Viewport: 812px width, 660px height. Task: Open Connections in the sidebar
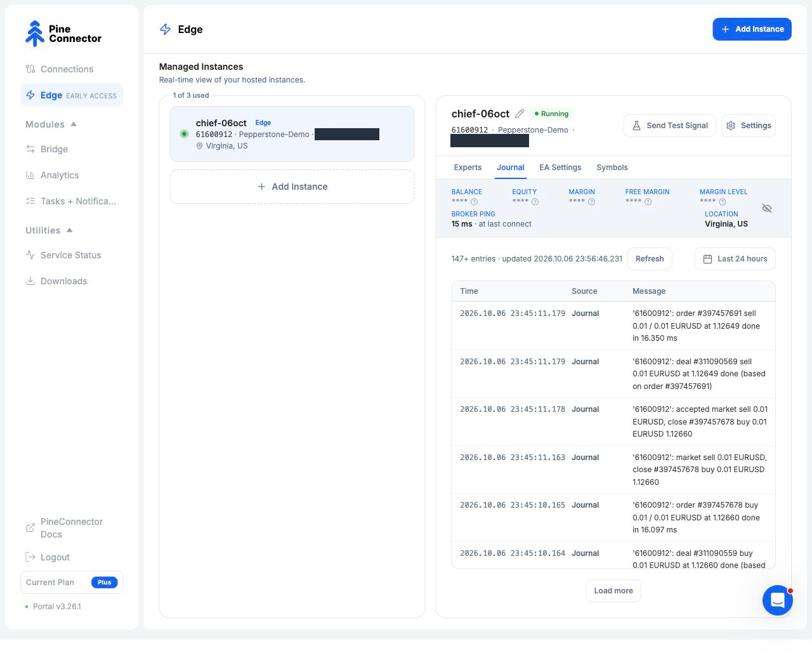(72, 69)
